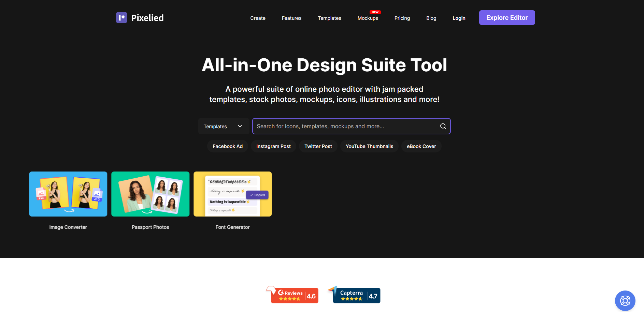Open the Pricing page link
644x312 pixels.
(x=402, y=18)
